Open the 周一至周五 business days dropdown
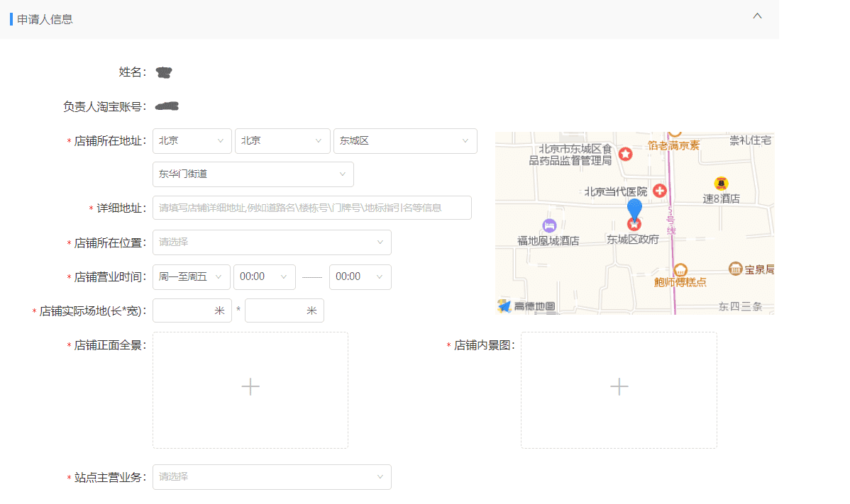The image size is (850, 504). click(x=192, y=276)
